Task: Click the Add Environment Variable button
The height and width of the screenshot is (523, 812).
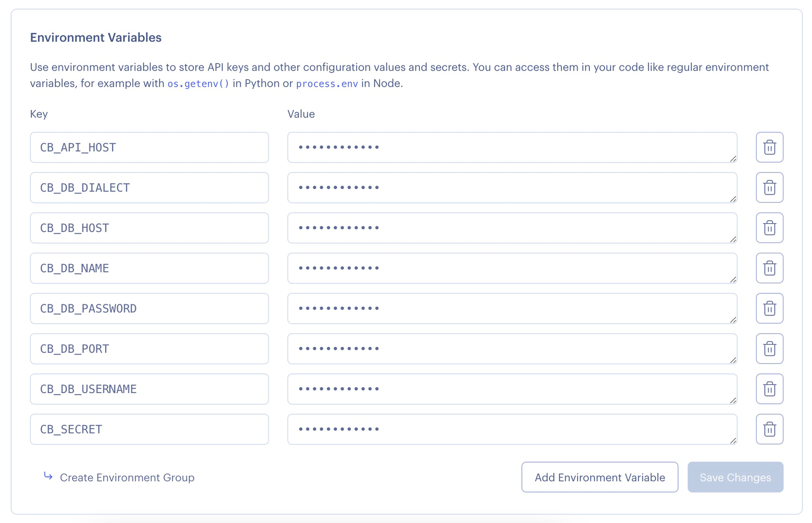Action: [599, 477]
